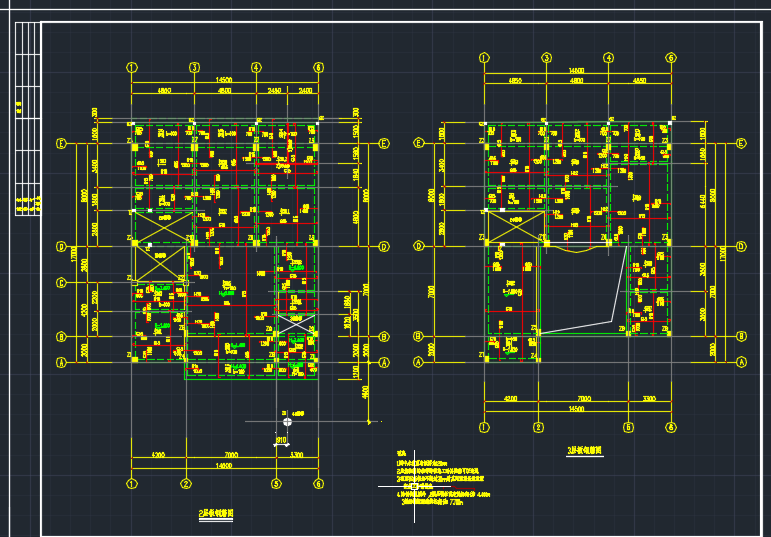
Task: Select the underlined 2F slab reinforcement plan title
Action: (216, 514)
